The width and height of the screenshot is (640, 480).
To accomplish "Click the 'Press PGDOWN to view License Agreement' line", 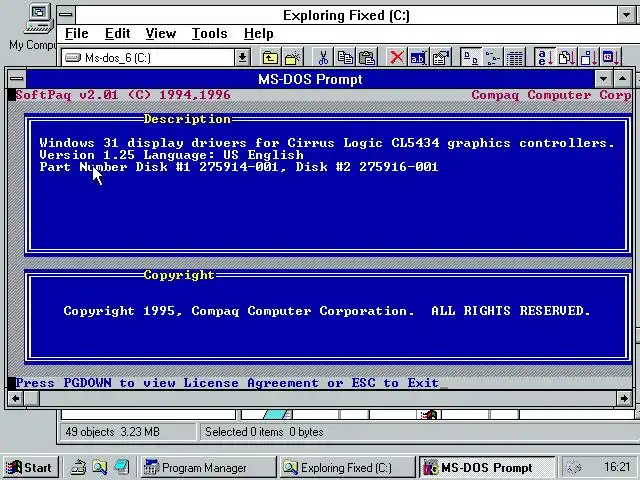I will pyautogui.click(x=227, y=383).
